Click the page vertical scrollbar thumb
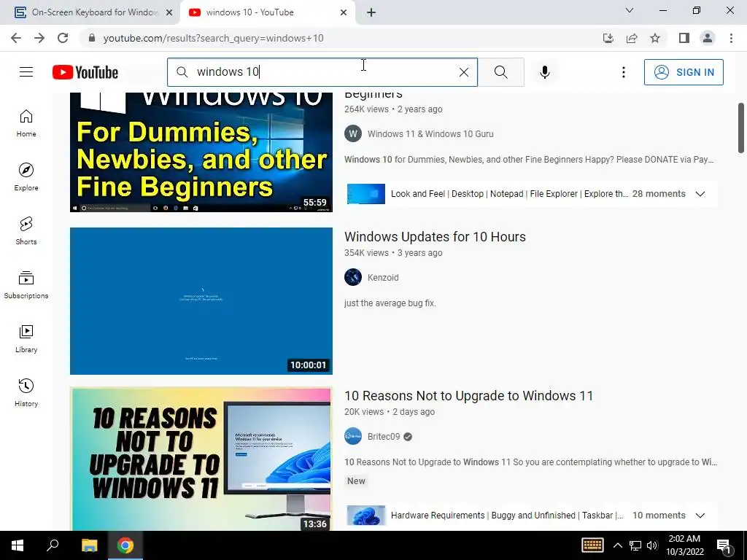The width and height of the screenshot is (747, 560). 741,128
